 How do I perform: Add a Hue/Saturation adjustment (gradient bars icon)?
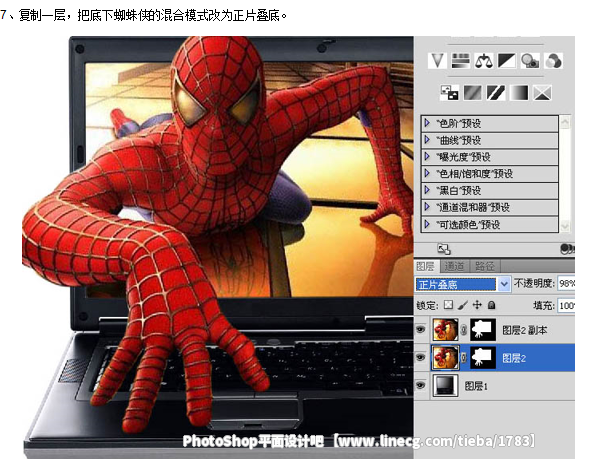click(461, 61)
